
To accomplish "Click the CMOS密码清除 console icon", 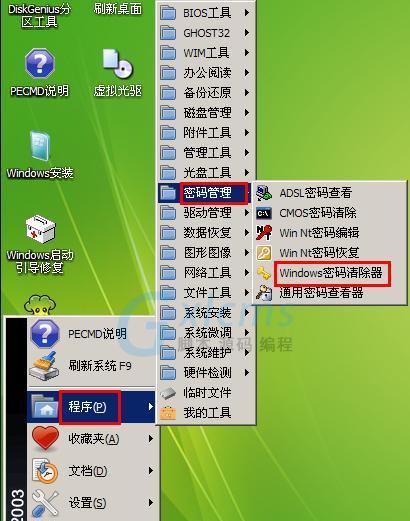I will coord(264,213).
